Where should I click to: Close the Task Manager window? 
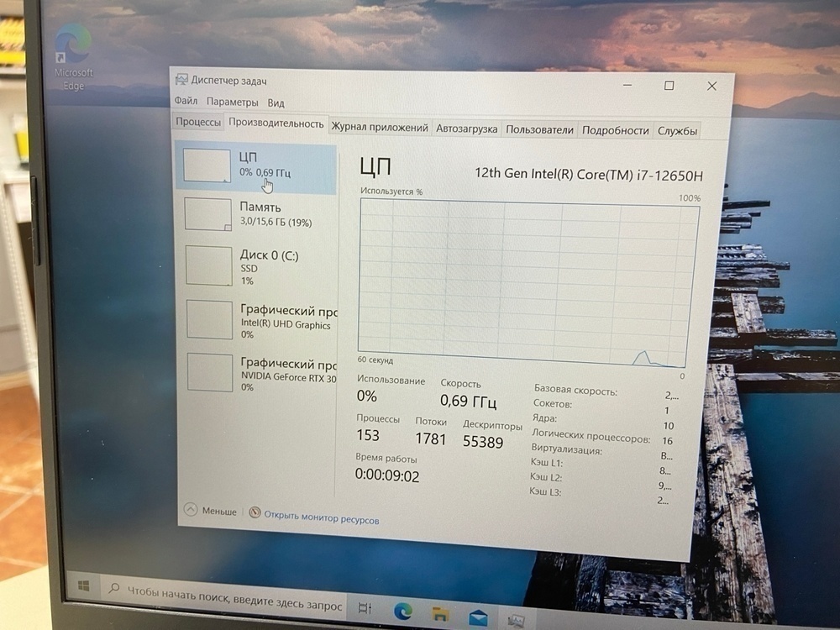[711, 87]
